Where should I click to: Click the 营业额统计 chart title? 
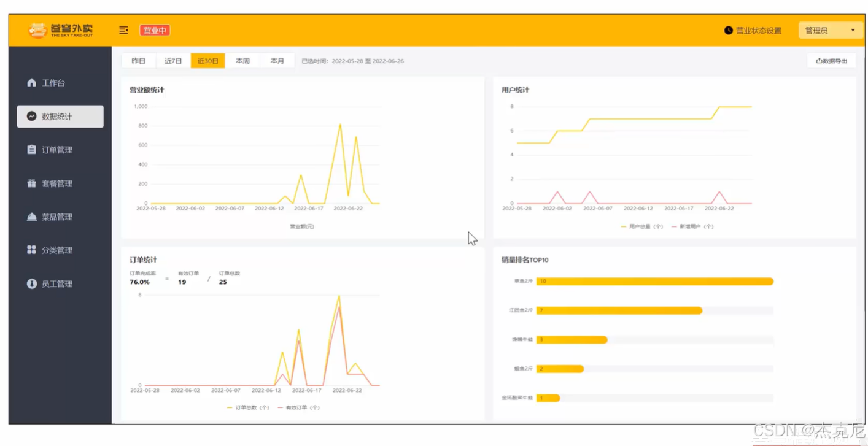click(147, 90)
